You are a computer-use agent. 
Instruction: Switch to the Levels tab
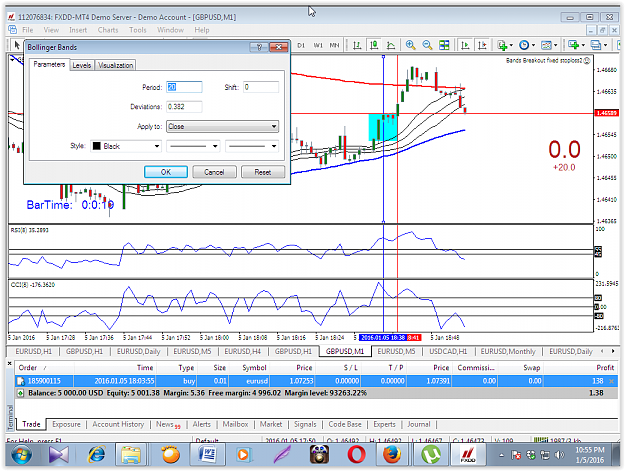[82, 65]
